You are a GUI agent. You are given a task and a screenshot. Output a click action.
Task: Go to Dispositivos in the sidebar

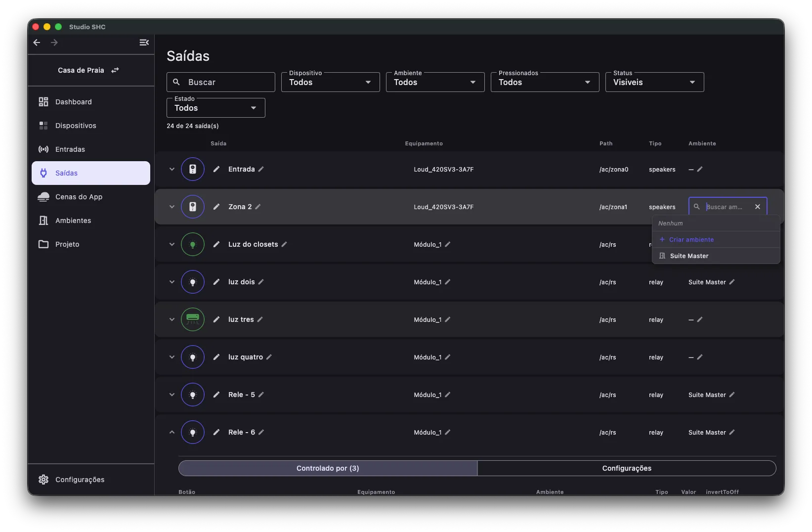(91, 126)
